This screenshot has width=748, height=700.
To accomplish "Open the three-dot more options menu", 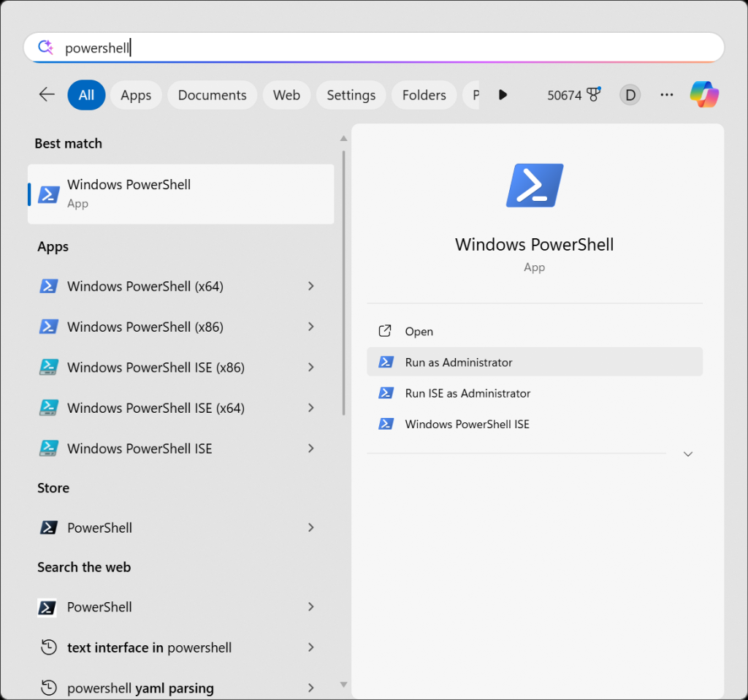I will coord(666,94).
